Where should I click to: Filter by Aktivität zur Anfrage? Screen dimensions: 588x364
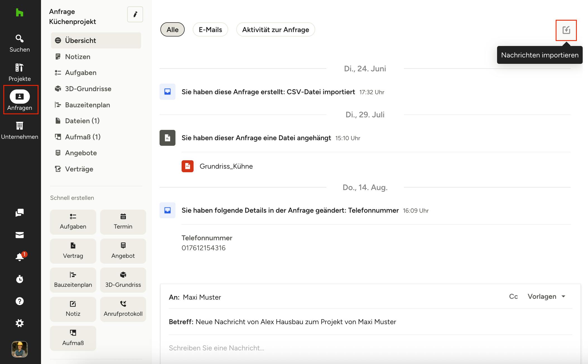[275, 30]
